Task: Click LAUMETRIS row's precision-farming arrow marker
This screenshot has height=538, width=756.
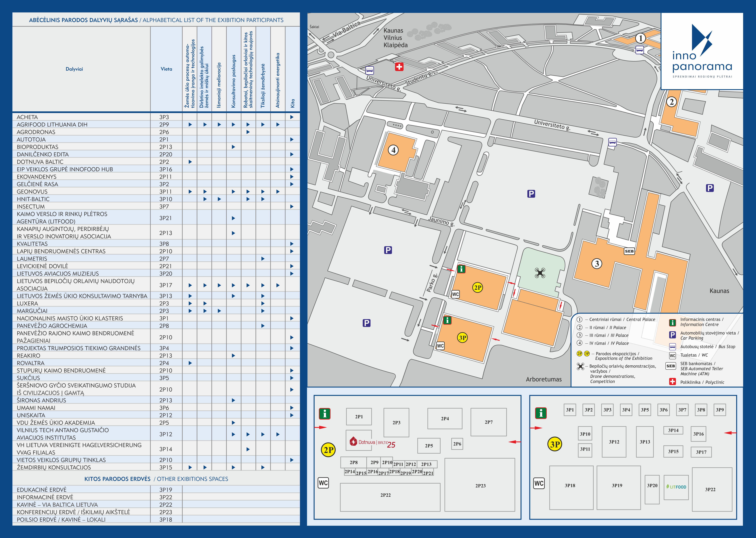Action: pyautogui.click(x=263, y=259)
